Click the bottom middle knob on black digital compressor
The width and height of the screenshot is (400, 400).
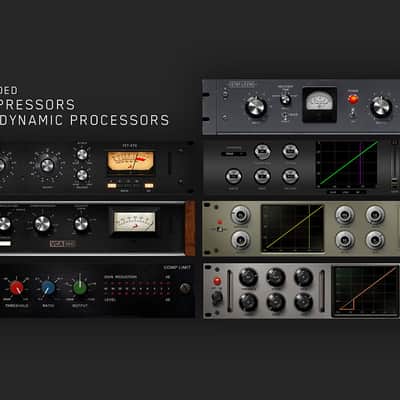coord(262,176)
